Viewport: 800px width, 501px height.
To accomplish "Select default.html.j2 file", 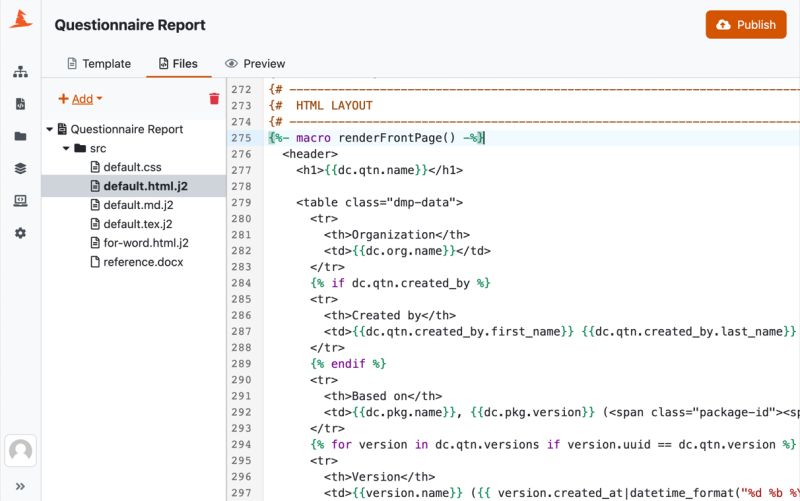I will [139, 186].
